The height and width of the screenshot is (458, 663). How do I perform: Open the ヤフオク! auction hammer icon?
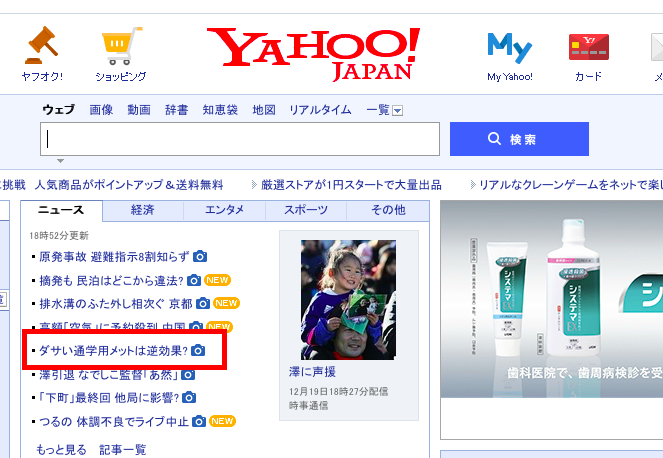click(x=41, y=45)
